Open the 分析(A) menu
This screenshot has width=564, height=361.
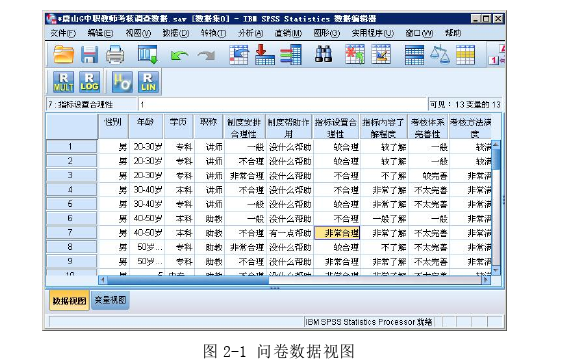[x=250, y=33]
